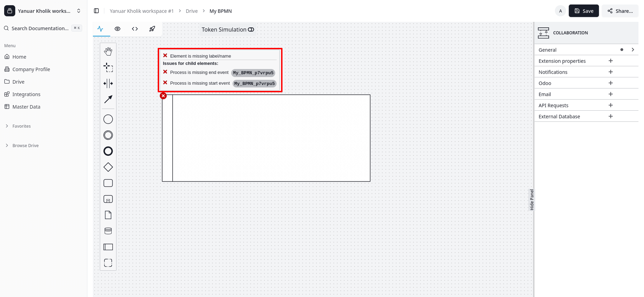
Task: Create a Start Event circle
Action: coord(108,119)
